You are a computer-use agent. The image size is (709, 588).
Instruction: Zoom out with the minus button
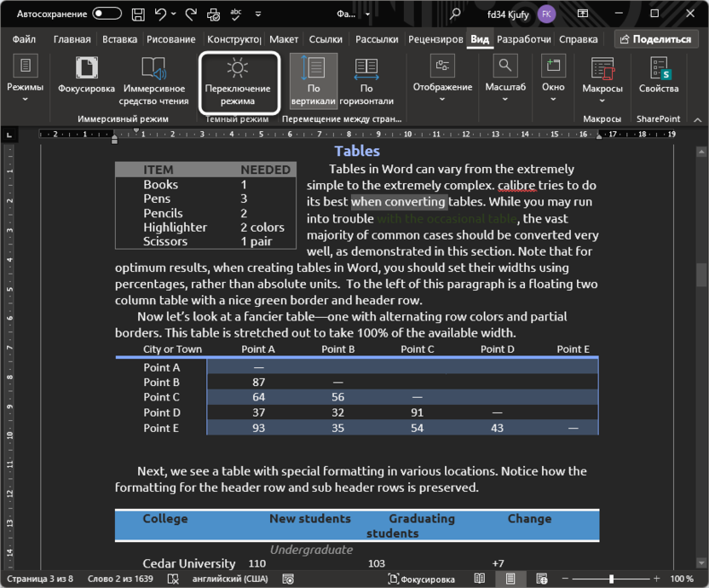click(x=565, y=579)
